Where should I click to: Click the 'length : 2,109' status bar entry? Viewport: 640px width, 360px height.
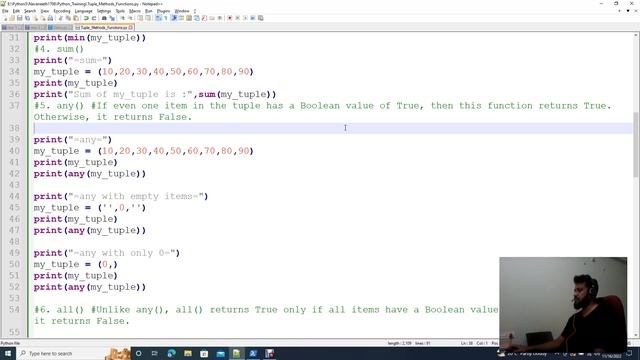point(399,343)
